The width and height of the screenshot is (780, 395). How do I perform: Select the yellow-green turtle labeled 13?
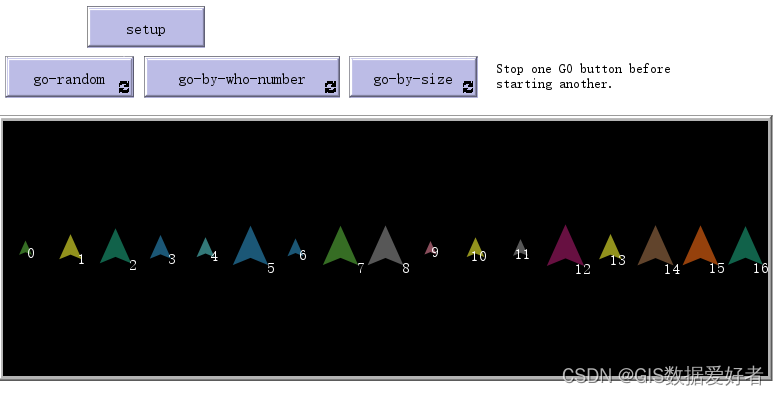(610, 247)
